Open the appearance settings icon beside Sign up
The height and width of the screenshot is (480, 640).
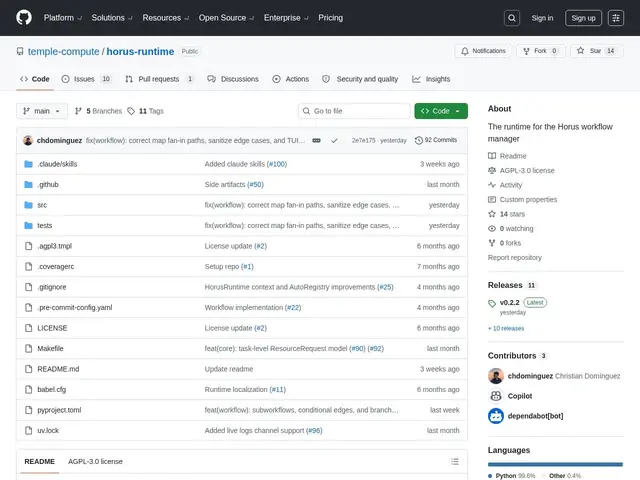point(616,18)
